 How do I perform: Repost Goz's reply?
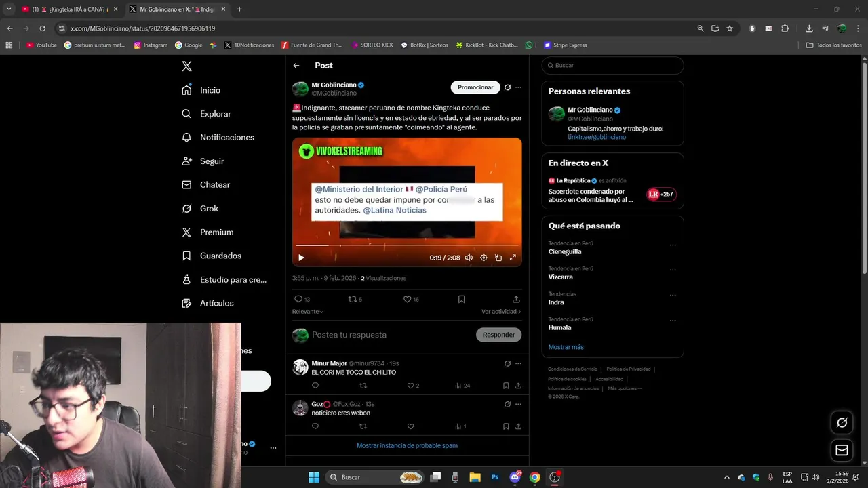[363, 426]
